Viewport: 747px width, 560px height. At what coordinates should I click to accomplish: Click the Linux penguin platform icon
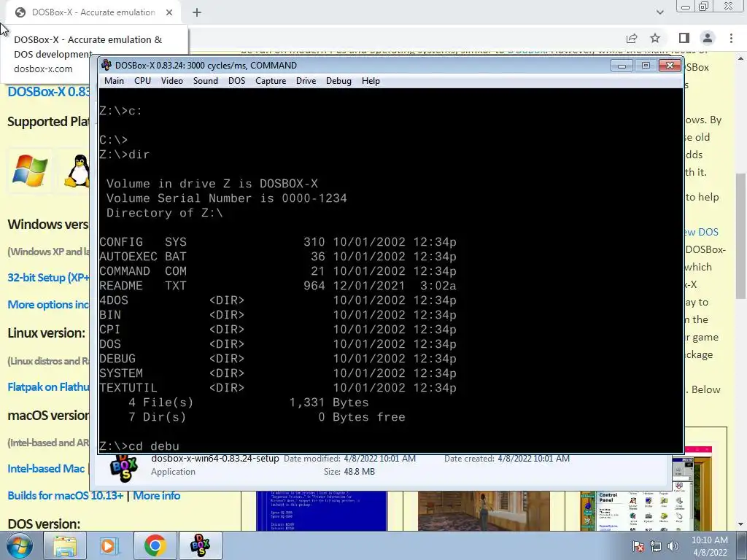(x=77, y=171)
